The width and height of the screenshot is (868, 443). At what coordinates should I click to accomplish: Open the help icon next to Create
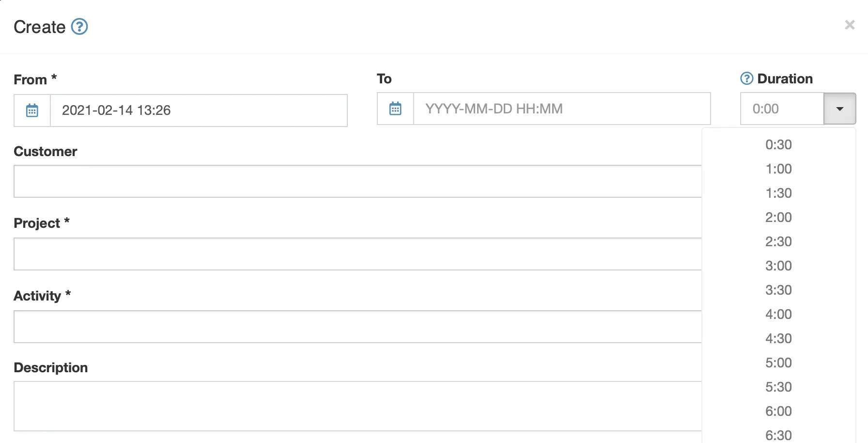(79, 27)
